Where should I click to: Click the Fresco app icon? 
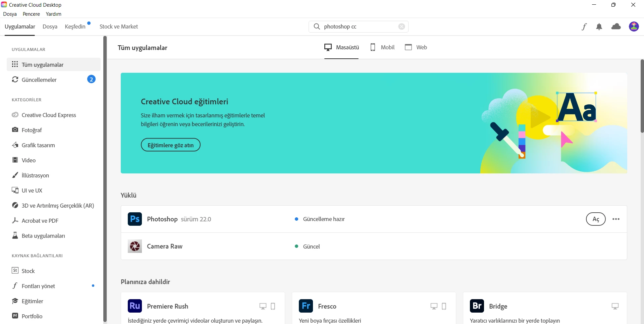coord(306,306)
